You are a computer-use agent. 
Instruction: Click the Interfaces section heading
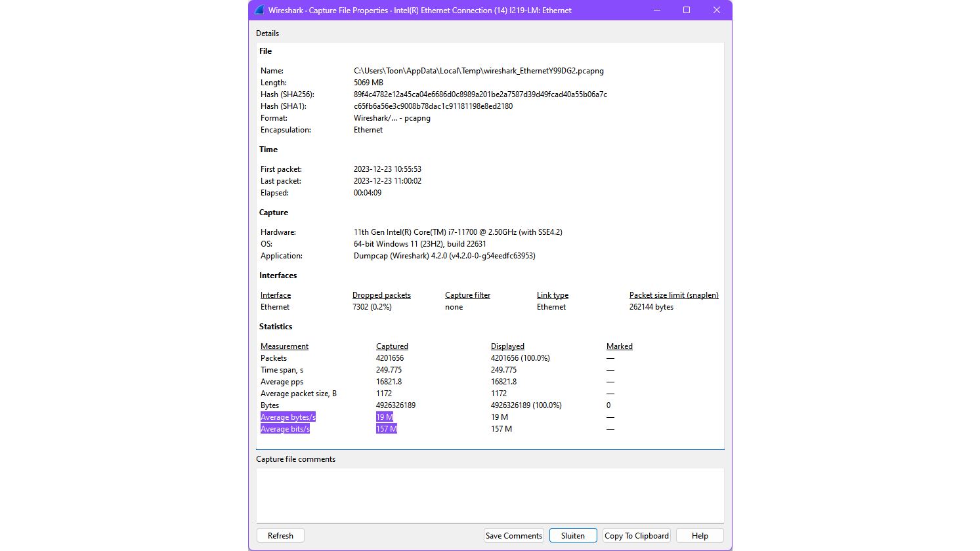(x=278, y=275)
